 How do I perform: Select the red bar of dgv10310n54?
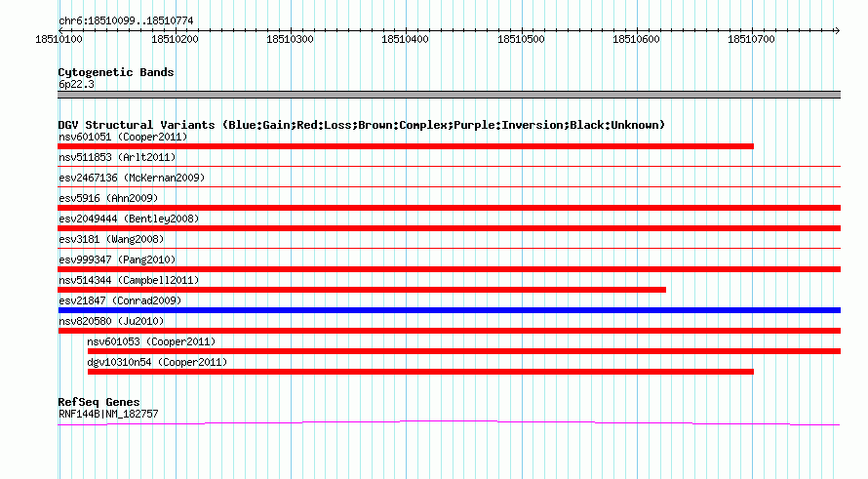420,372
